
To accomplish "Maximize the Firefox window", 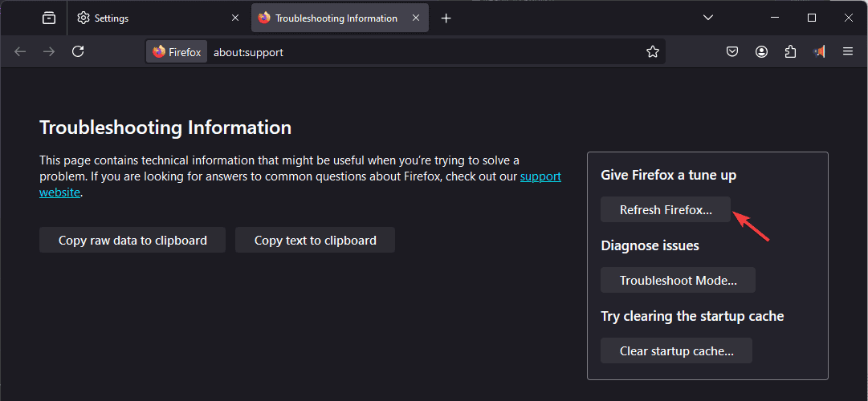I will tap(812, 18).
